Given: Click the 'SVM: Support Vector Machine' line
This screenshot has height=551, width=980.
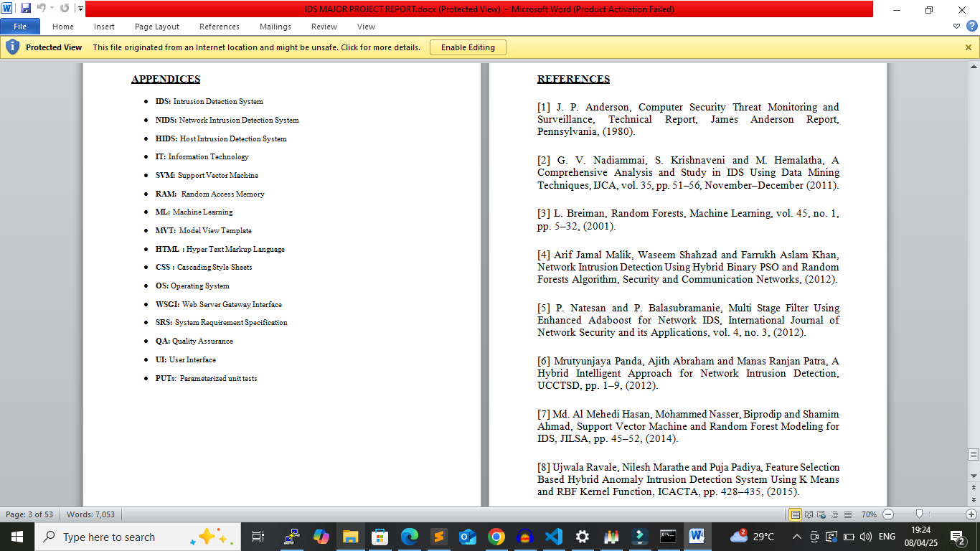Looking at the screenshot, I should pyautogui.click(x=207, y=176).
